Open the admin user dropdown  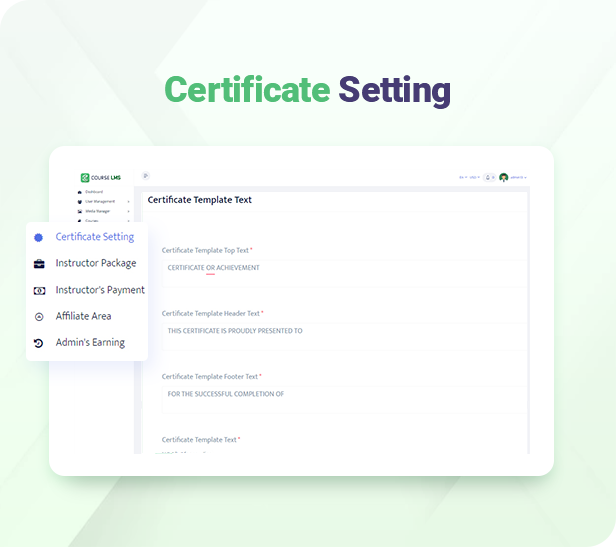coord(518,177)
